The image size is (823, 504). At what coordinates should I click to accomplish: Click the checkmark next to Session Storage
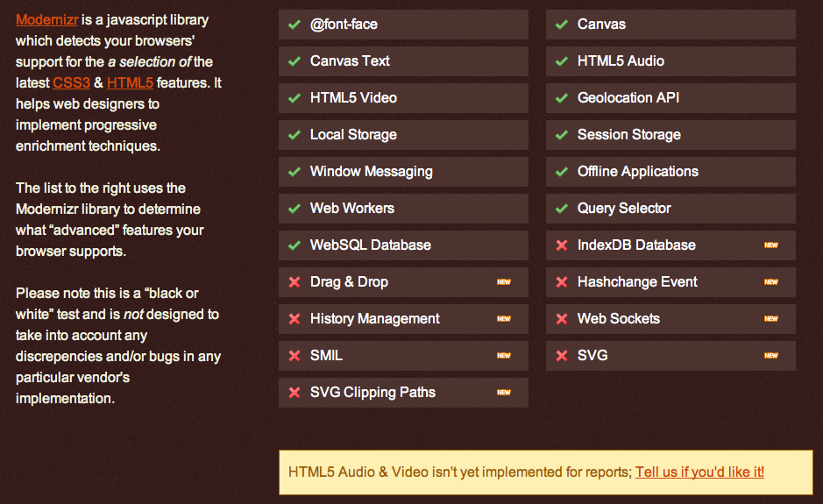coord(562,135)
